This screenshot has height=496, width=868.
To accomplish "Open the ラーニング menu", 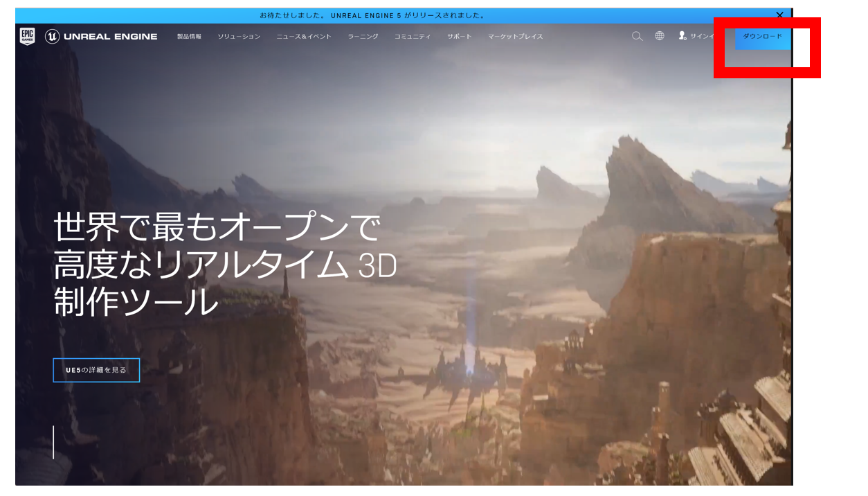I will tap(363, 37).
